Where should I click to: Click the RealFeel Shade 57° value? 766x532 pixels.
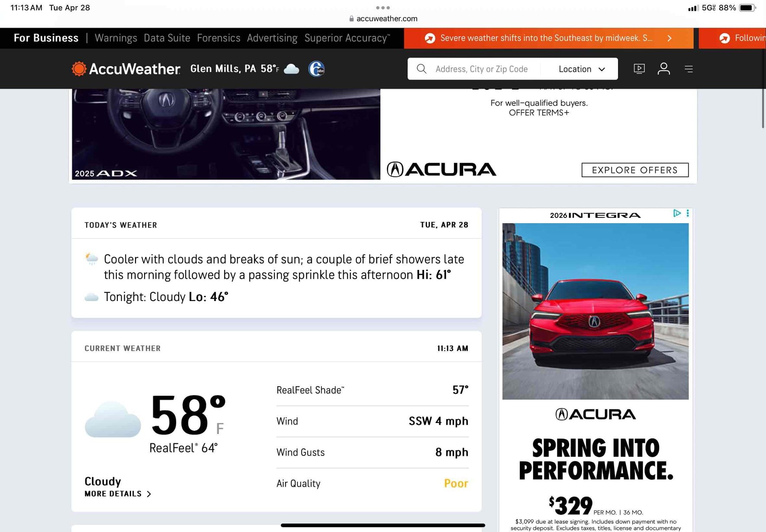[x=460, y=390]
